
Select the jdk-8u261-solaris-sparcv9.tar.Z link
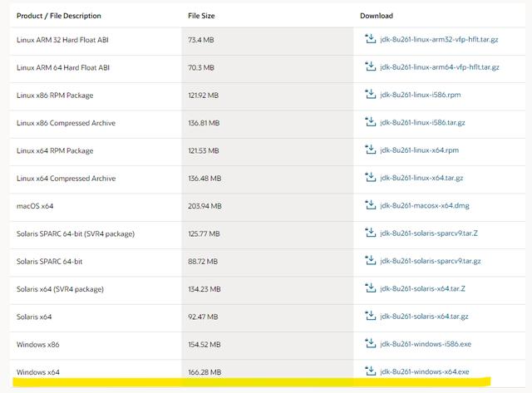coord(429,233)
